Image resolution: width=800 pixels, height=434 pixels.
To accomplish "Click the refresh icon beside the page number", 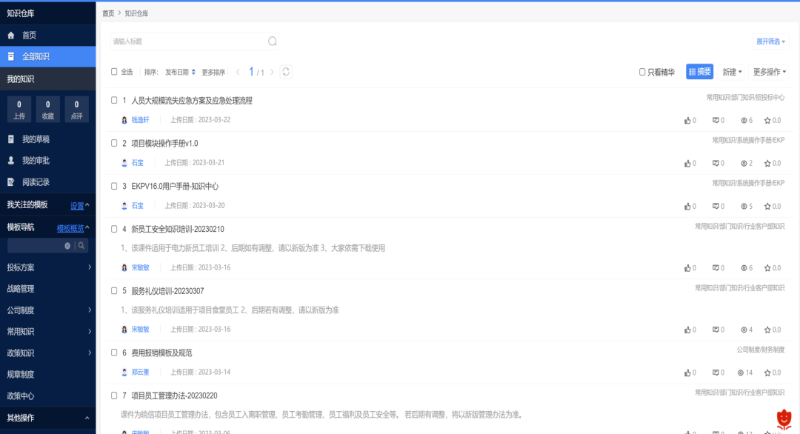I will (x=286, y=72).
